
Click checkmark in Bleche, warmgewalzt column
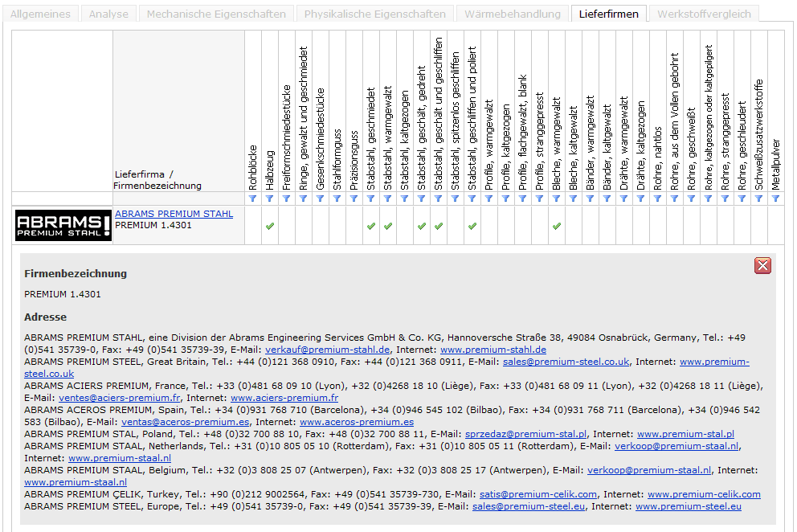(556, 227)
